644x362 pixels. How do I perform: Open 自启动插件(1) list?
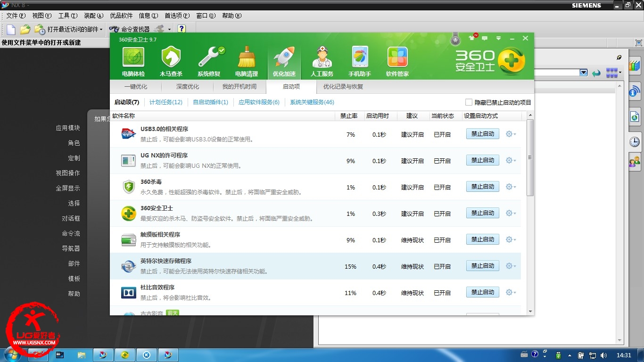(210, 102)
